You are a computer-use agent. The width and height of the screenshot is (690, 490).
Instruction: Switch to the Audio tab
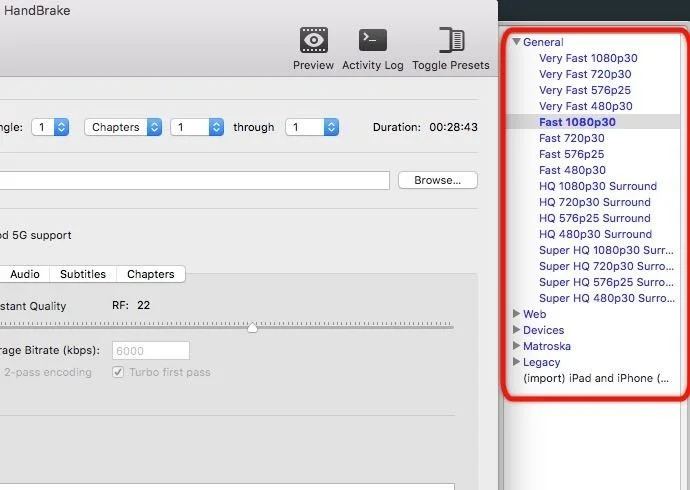coord(25,274)
